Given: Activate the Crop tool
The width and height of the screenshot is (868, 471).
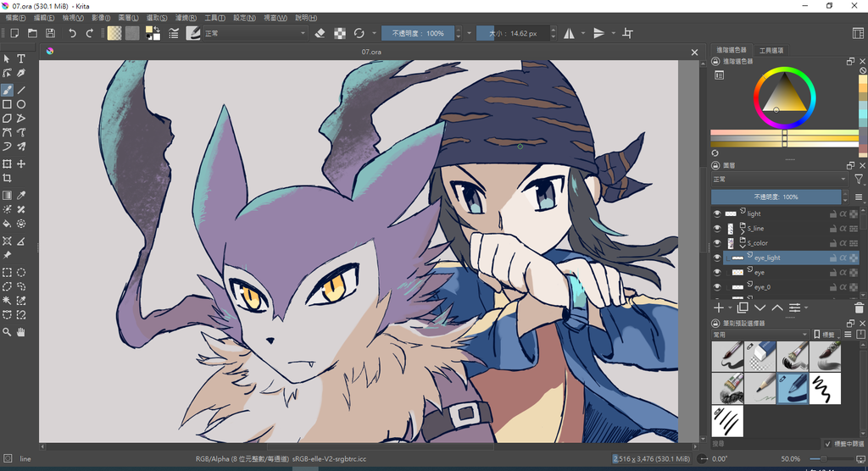Looking at the screenshot, I should pyautogui.click(x=7, y=178).
